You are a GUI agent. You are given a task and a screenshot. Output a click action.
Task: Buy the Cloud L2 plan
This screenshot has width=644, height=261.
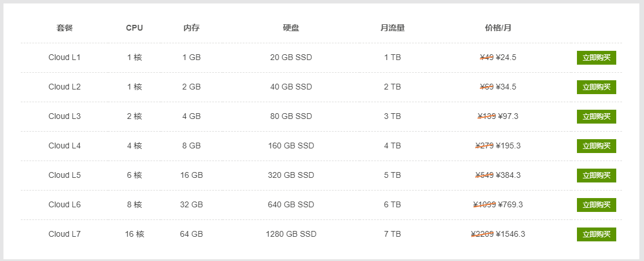[x=597, y=87]
